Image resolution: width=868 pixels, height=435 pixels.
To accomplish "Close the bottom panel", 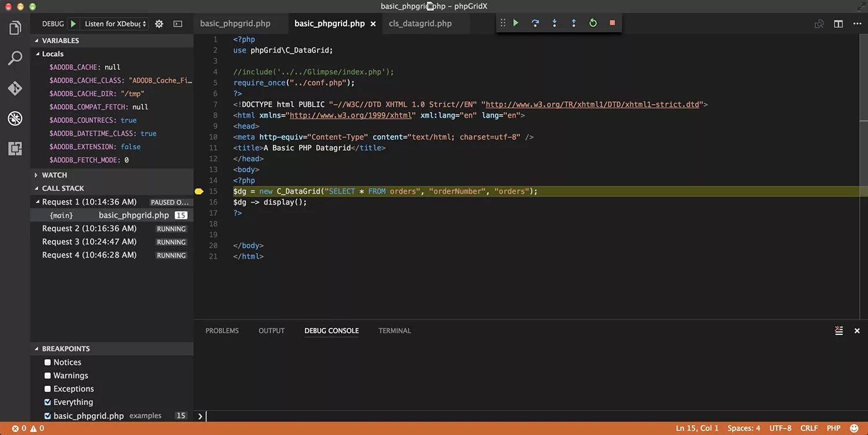I will coord(857,331).
